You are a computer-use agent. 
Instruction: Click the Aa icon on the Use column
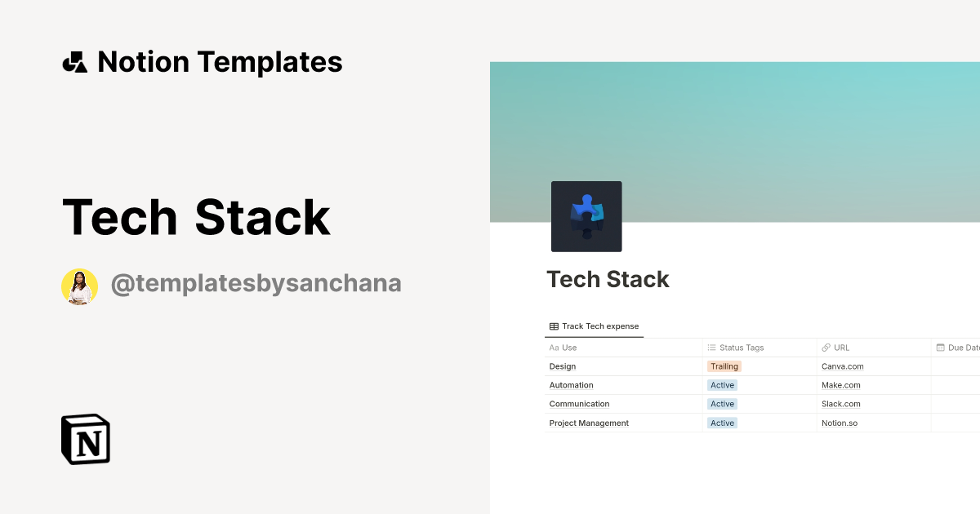[x=553, y=347]
